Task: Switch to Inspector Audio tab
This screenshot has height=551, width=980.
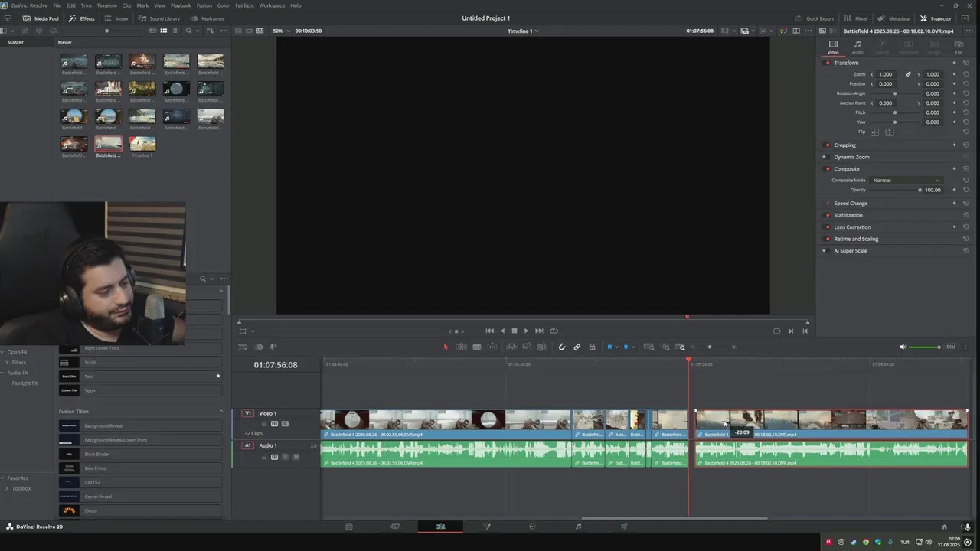Action: click(x=857, y=47)
